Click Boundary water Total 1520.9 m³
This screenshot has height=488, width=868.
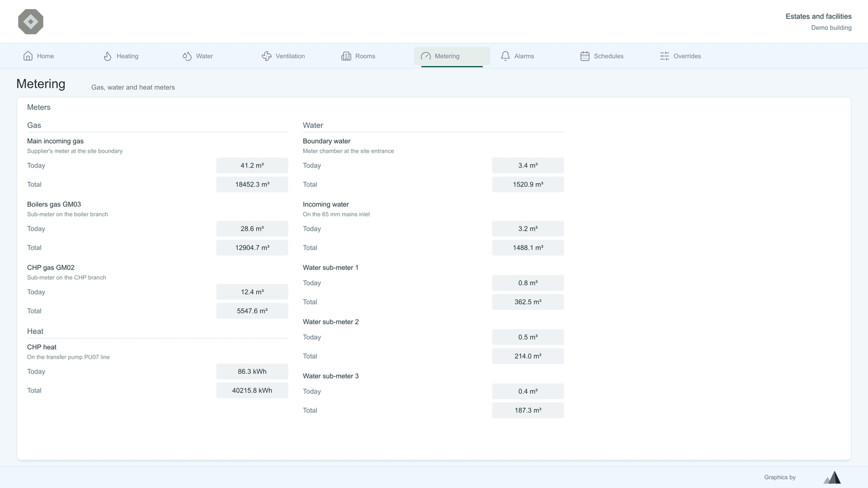528,184
